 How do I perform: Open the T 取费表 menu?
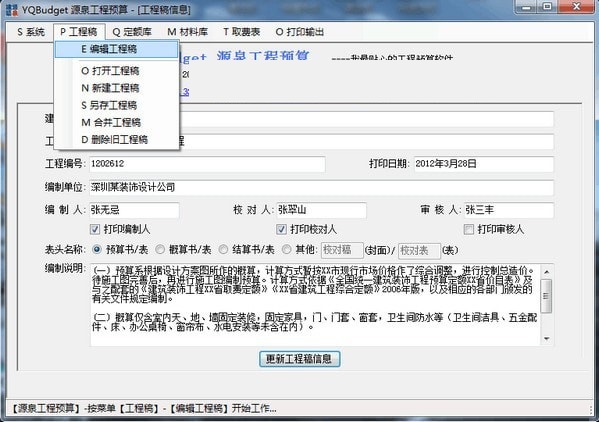242,32
